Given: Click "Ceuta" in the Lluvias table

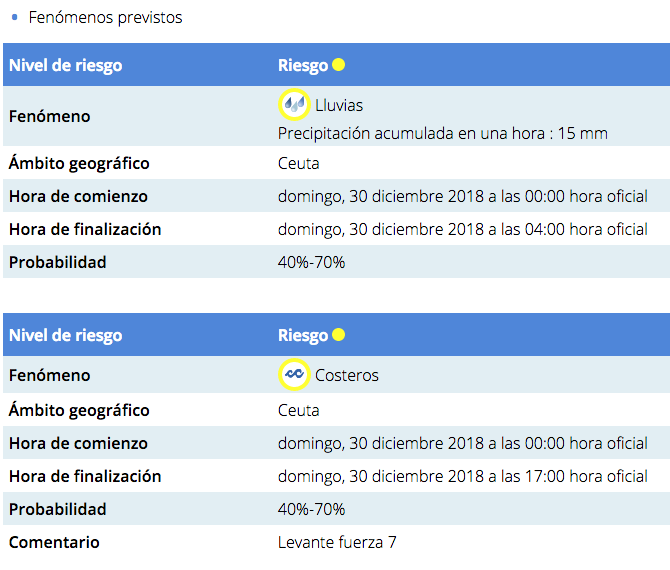Looking at the screenshot, I should (x=298, y=163).
